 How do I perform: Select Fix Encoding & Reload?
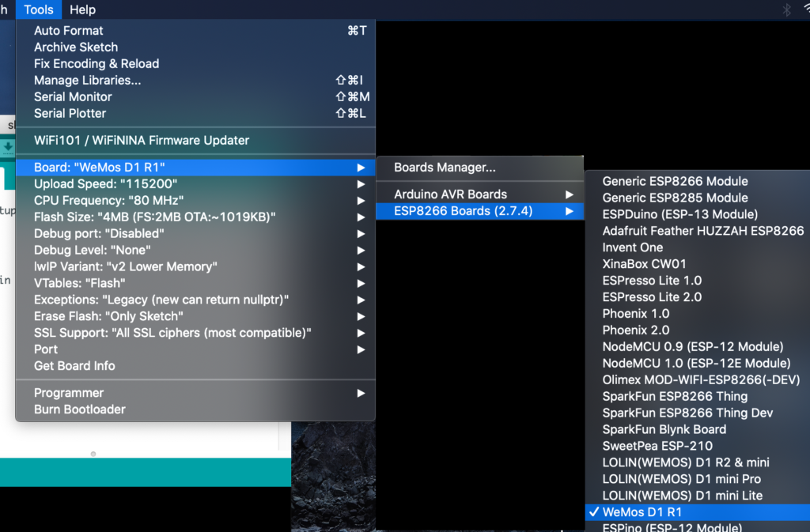196,63
